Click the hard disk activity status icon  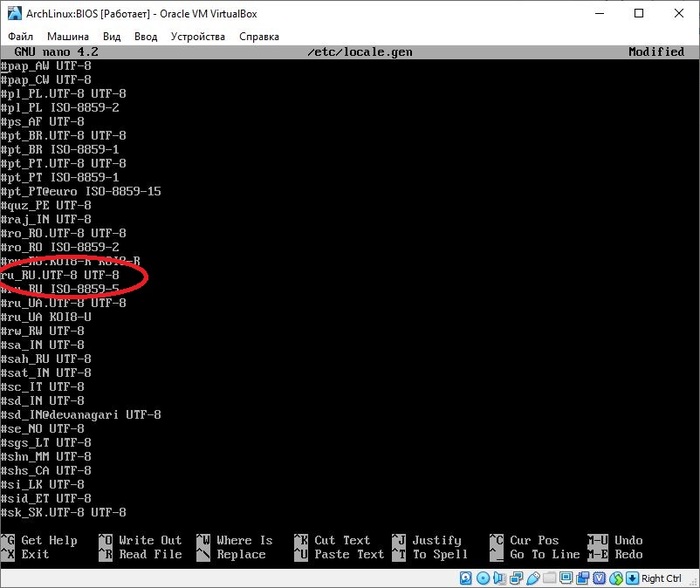[466, 578]
